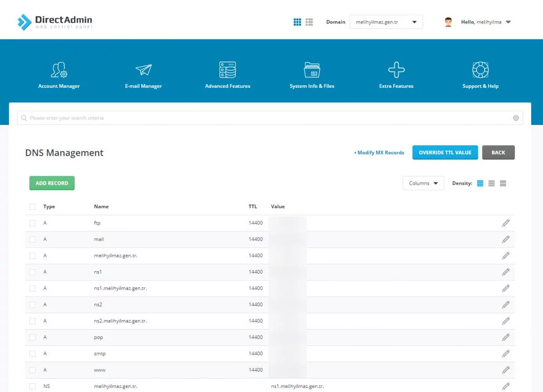543x392 pixels.
Task: Click the search magnifier icon
Action: [x=24, y=118]
